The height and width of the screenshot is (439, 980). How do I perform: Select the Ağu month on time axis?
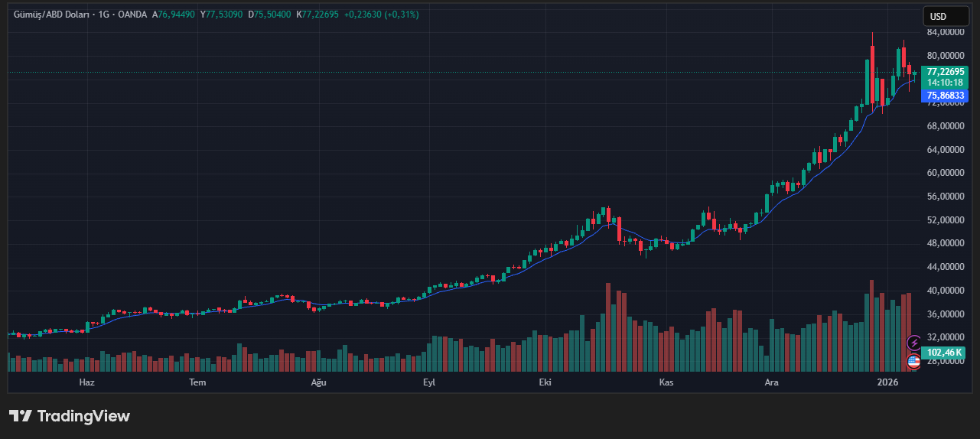pyautogui.click(x=318, y=382)
